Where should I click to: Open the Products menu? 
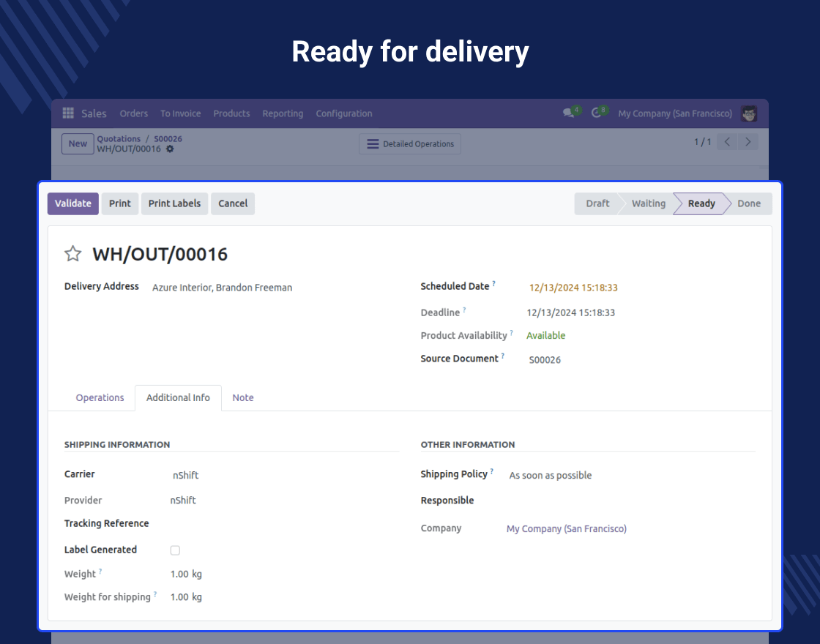click(231, 113)
